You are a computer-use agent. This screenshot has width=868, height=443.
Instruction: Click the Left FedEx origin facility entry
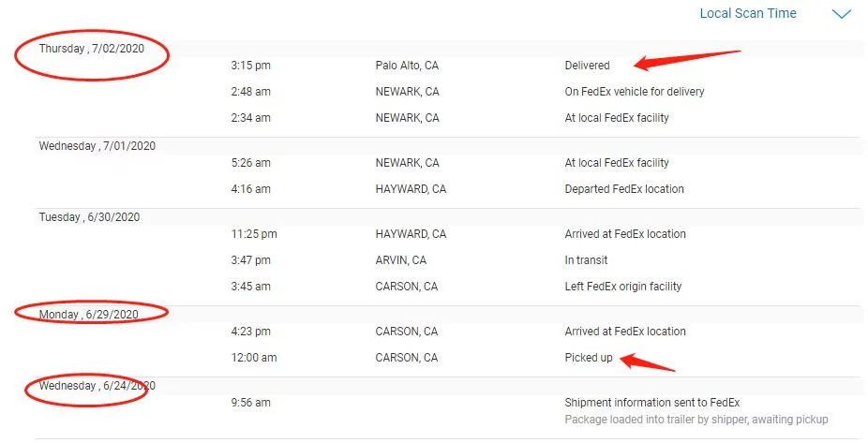pos(622,287)
